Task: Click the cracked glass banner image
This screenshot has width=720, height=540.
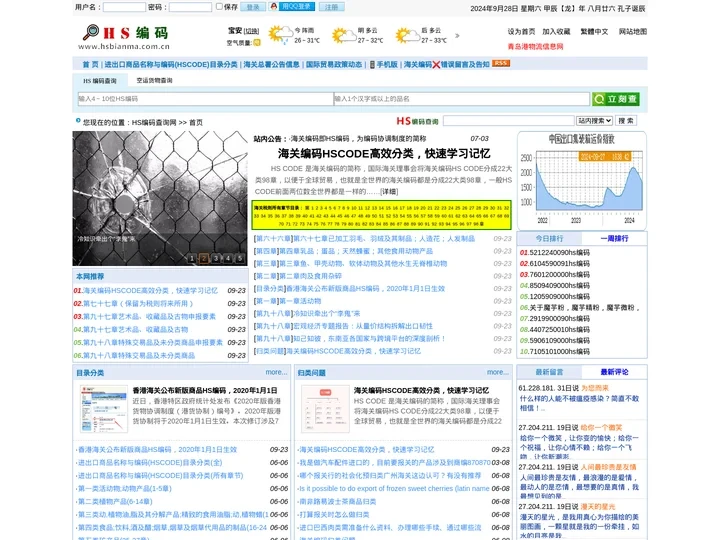Action: pyautogui.click(x=160, y=198)
